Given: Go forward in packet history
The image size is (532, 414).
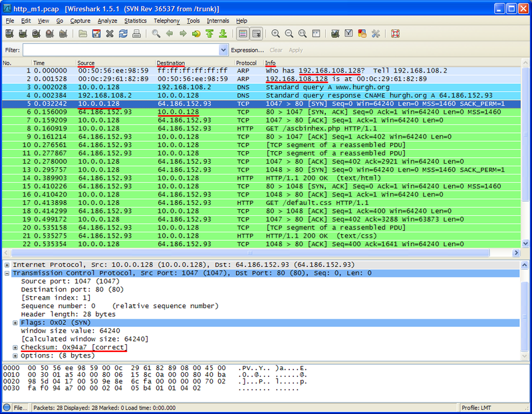Looking at the screenshot, I should (183, 34).
